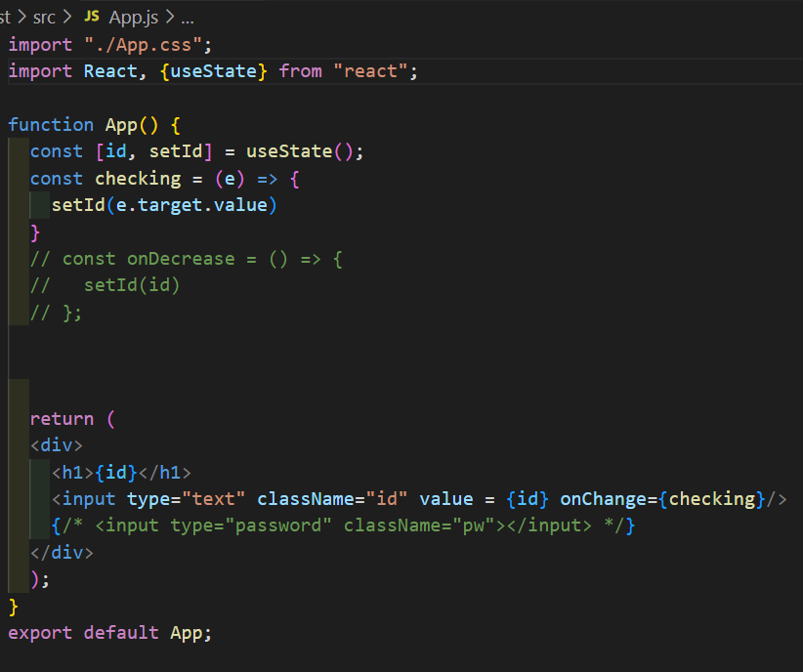Image resolution: width=803 pixels, height=672 pixels.
Task: Click App in export default statement
Action: coord(187,633)
